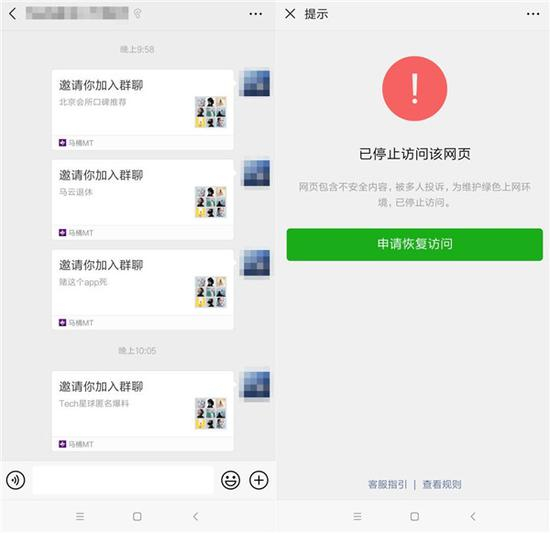Tap right phone's Android back button
Screen dimensions: 550x533
pos(473,516)
